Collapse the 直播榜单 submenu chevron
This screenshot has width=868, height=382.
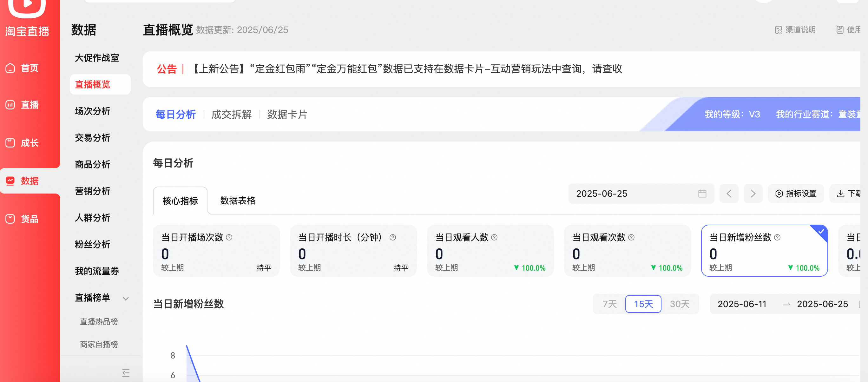[126, 299]
